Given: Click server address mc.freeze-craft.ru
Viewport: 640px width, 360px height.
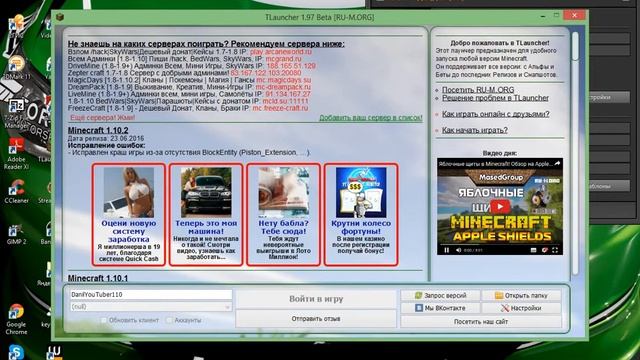Looking at the screenshot, I should point(280,108).
